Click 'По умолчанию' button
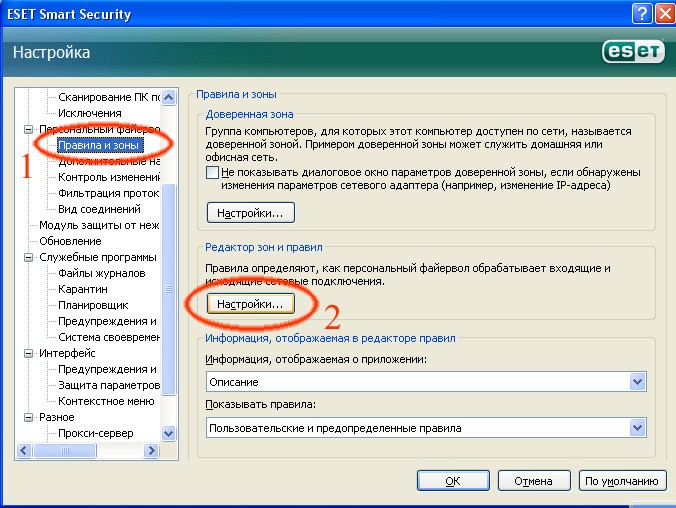676x508 pixels. coord(622,481)
